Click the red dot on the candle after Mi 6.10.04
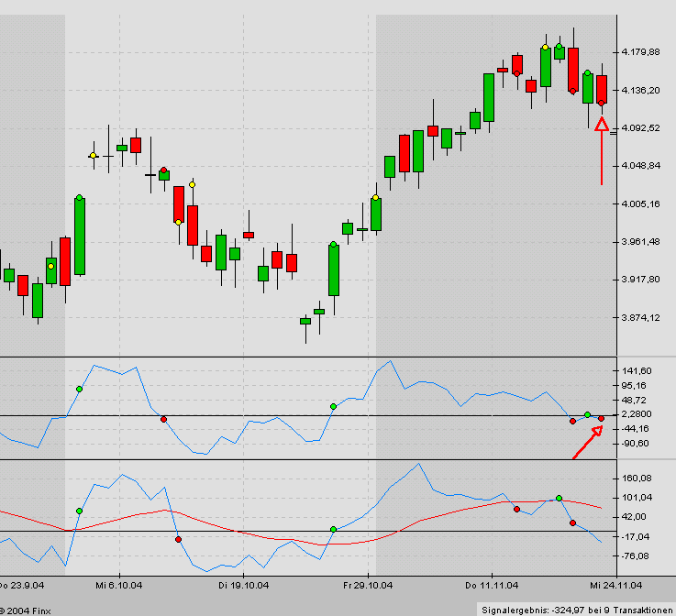The width and height of the screenshot is (676, 616). coord(163,170)
